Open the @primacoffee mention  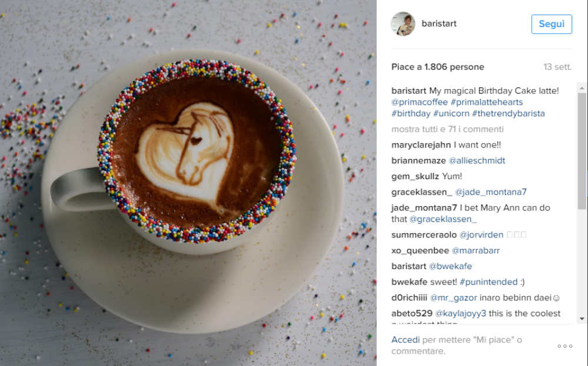420,102
